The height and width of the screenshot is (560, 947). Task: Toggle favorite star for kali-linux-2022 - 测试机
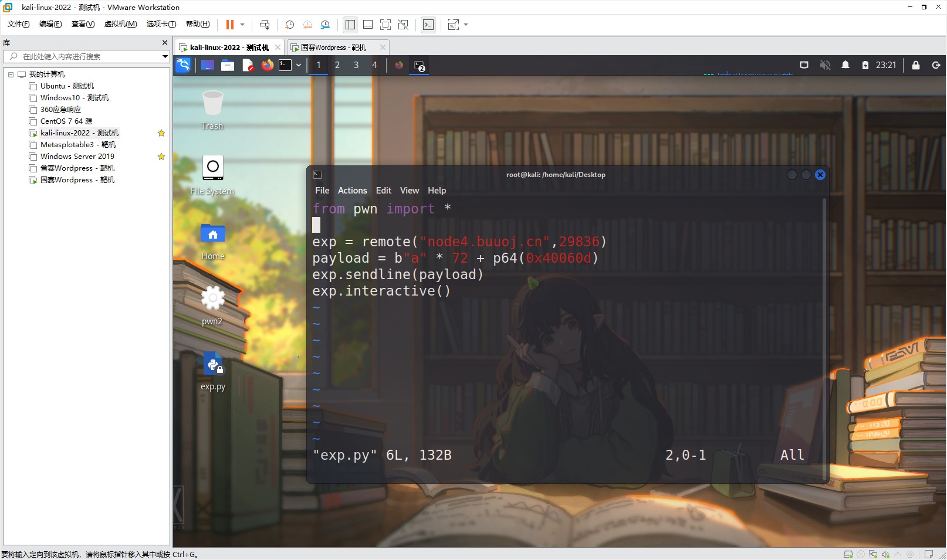tap(161, 133)
